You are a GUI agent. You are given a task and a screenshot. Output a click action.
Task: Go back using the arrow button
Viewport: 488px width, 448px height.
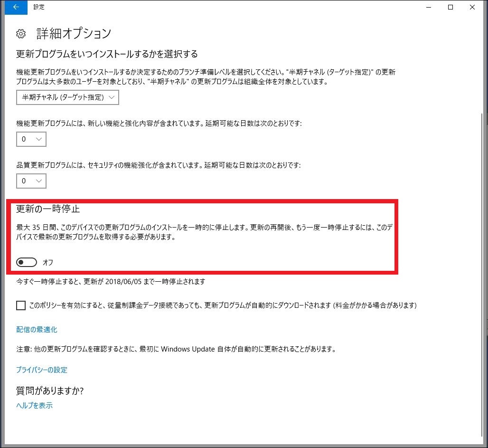16,7
